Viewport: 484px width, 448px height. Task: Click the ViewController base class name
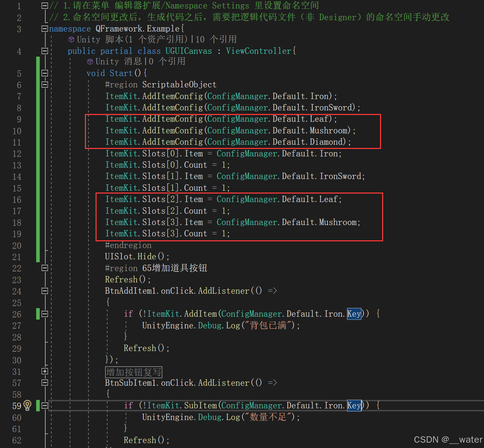point(259,51)
